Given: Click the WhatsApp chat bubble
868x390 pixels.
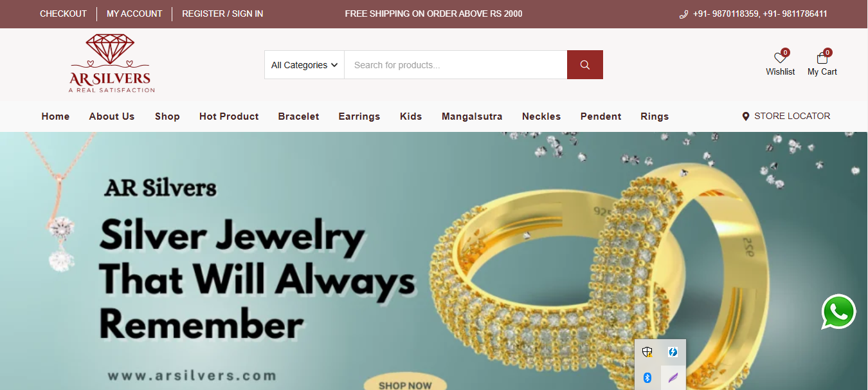Looking at the screenshot, I should pos(838,311).
